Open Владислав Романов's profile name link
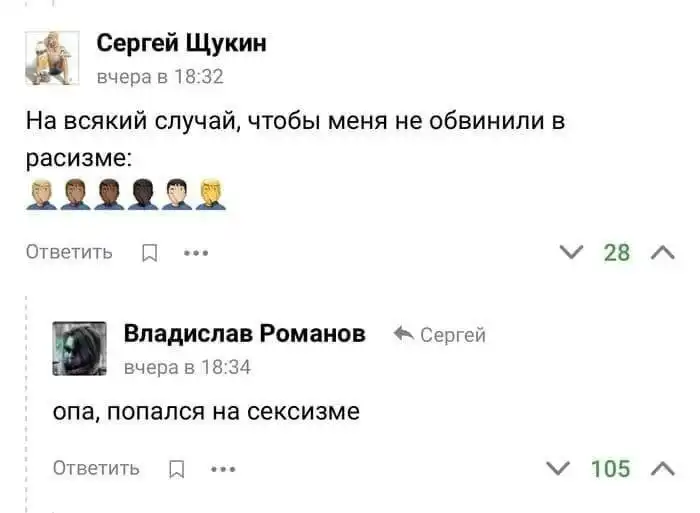 (244, 334)
